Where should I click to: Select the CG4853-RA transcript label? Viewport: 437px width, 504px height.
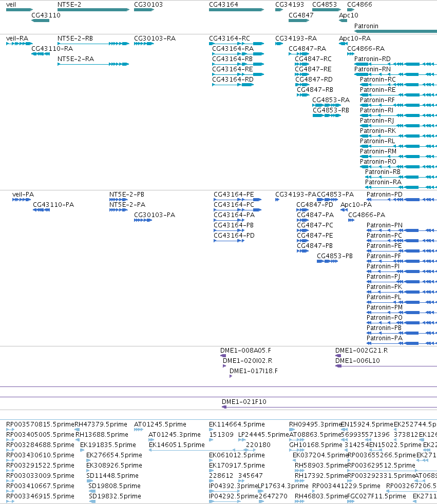331,100
